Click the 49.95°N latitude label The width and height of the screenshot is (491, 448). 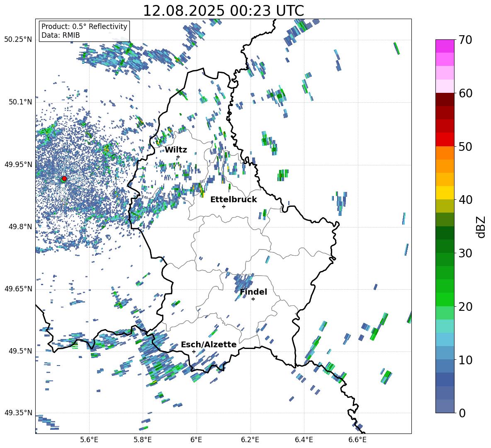(x=18, y=165)
